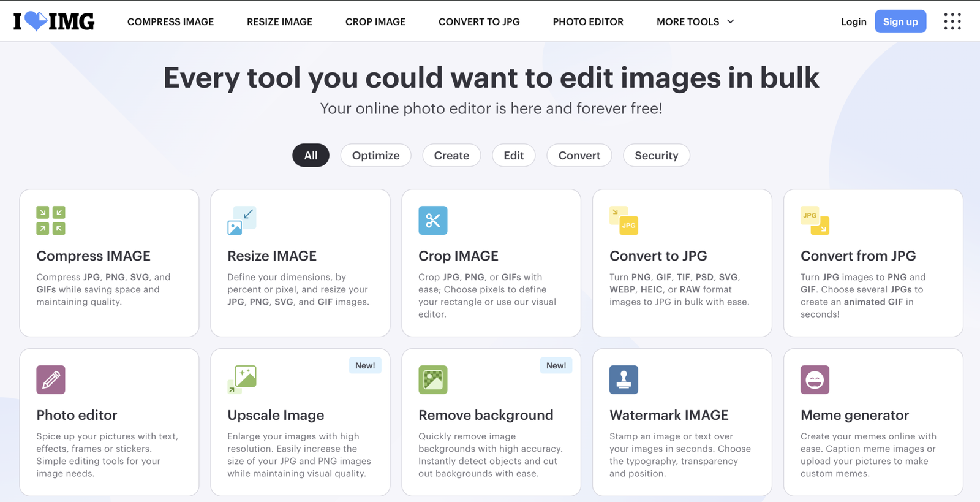Open the Resize IMAGE card title
Viewport: 980px width, 502px height.
272,256
